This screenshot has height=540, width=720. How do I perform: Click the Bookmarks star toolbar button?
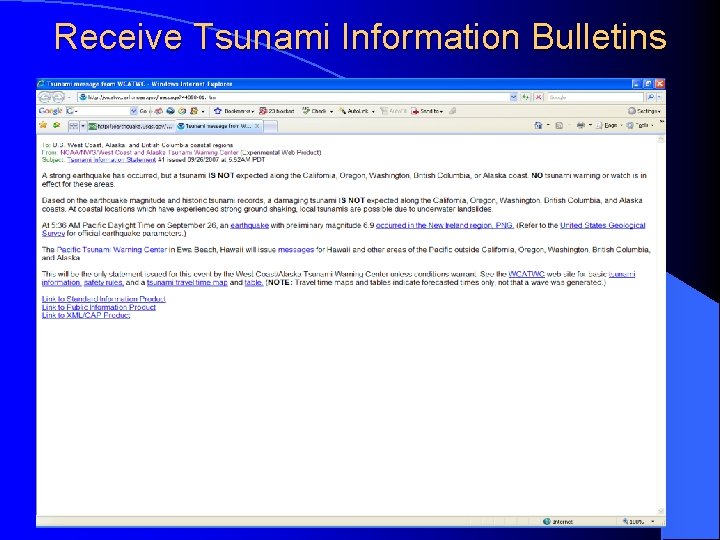click(x=234, y=111)
